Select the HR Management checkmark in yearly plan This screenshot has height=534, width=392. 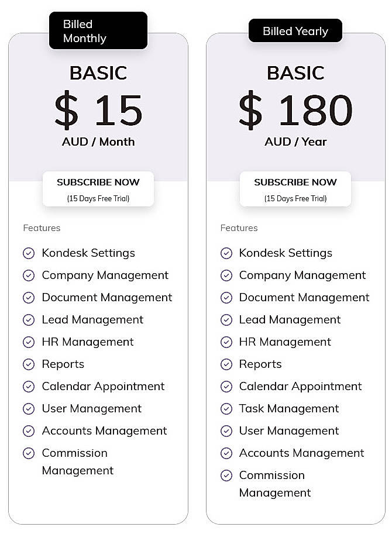point(226,342)
